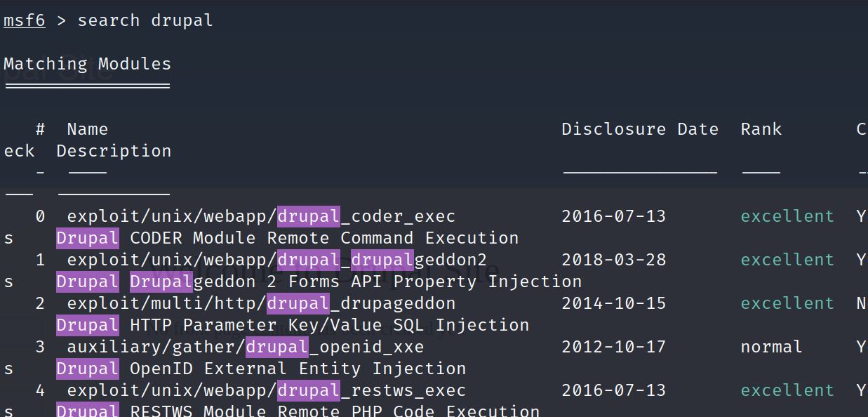Click the 'normal' rank value
868x417 pixels.
tap(771, 347)
